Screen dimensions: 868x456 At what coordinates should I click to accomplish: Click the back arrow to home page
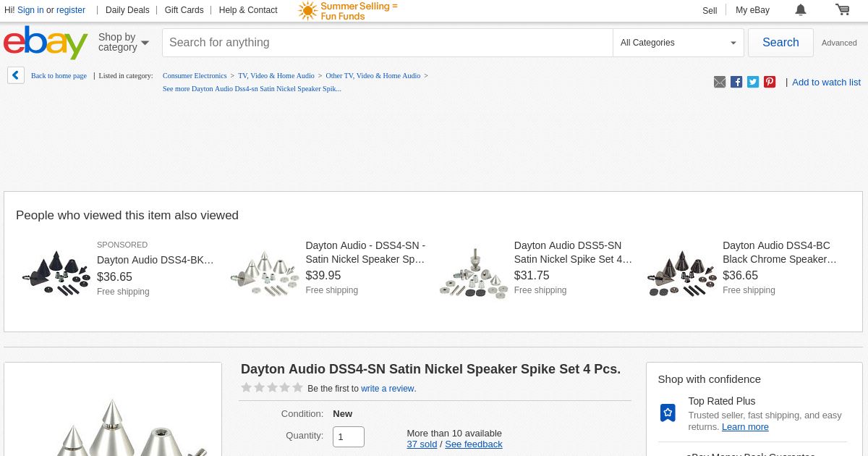click(16, 75)
